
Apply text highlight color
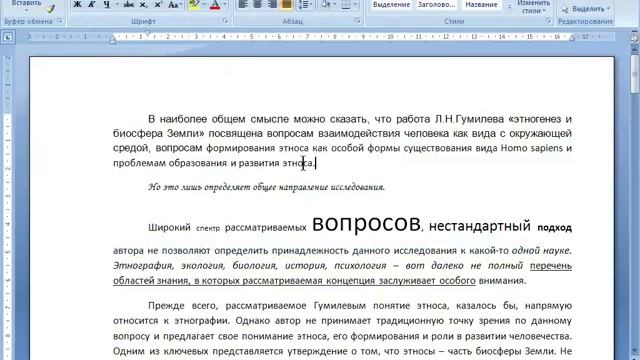(194, 5)
